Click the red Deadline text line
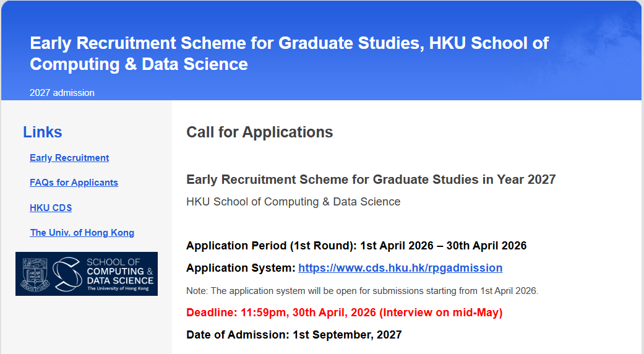This screenshot has height=354, width=644. pos(344,313)
